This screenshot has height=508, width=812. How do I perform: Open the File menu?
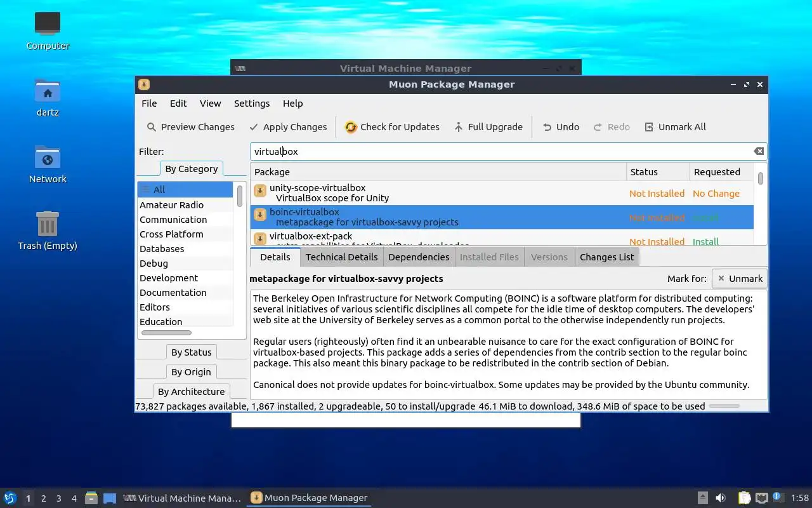click(x=149, y=104)
